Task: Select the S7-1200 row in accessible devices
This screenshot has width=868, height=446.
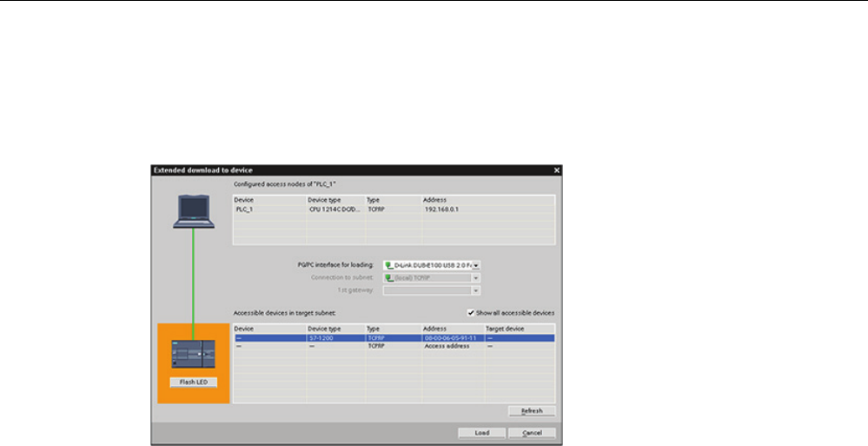Action: click(x=394, y=338)
